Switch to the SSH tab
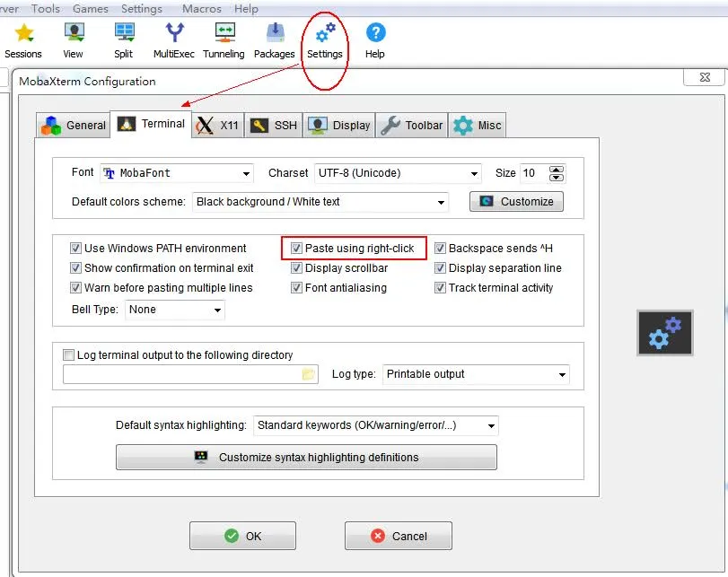This screenshot has height=577, width=728. pyautogui.click(x=274, y=126)
